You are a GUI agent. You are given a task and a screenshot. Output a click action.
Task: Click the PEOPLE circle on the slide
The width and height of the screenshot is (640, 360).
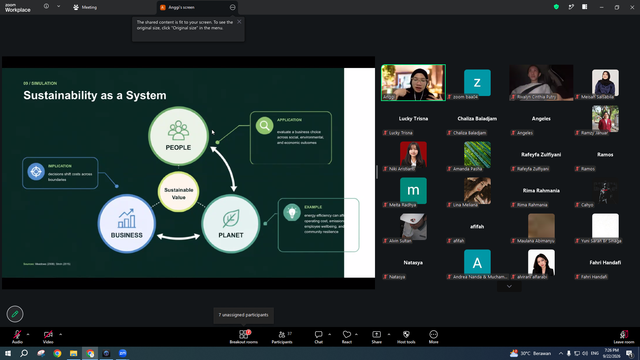point(178,136)
